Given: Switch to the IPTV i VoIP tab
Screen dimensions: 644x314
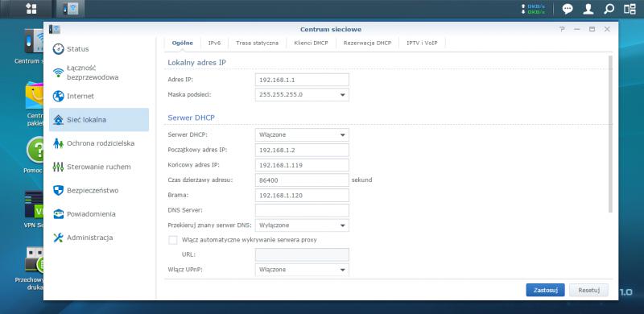Looking at the screenshot, I should tap(422, 43).
